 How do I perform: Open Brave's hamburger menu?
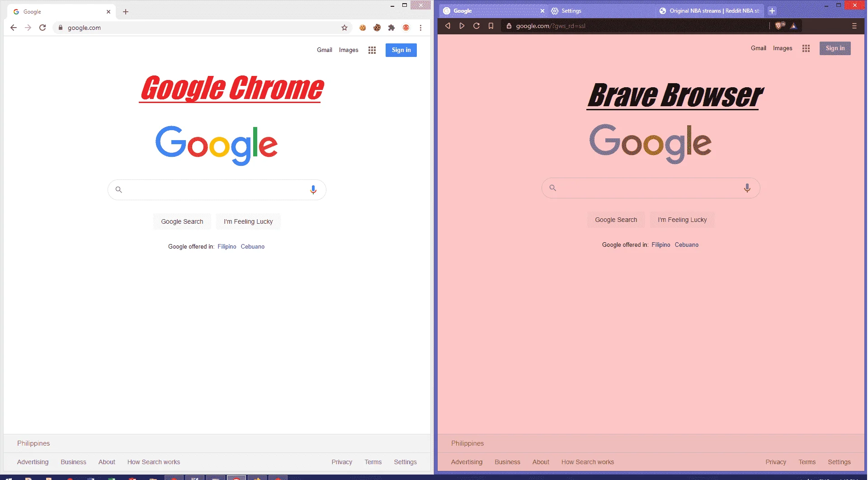pos(854,26)
